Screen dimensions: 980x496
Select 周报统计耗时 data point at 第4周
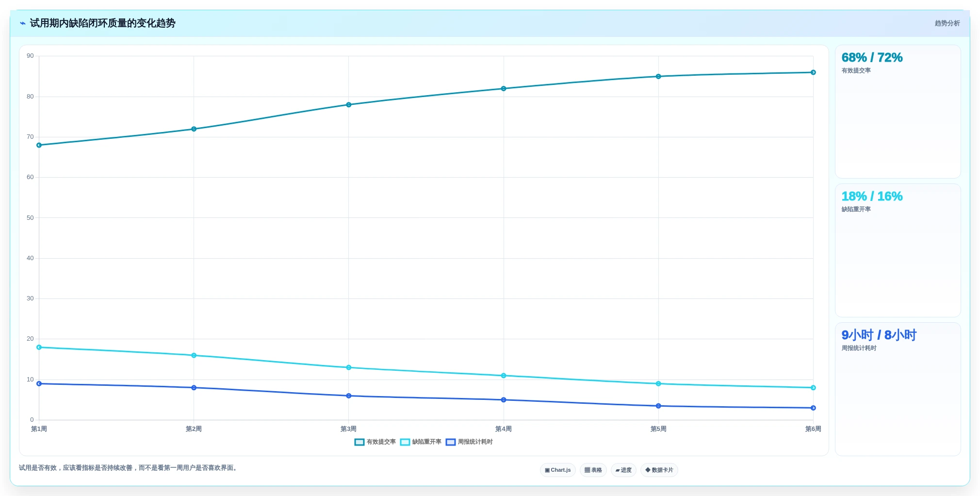click(504, 400)
